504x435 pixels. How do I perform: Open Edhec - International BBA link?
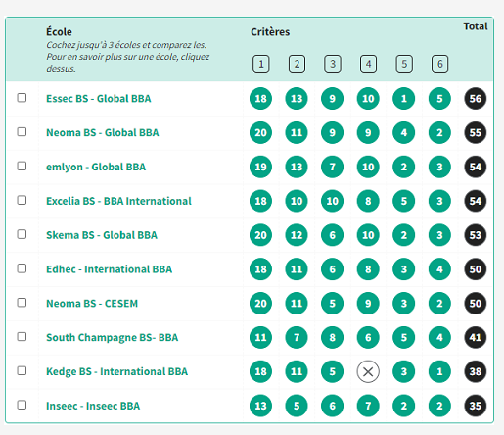110,269
